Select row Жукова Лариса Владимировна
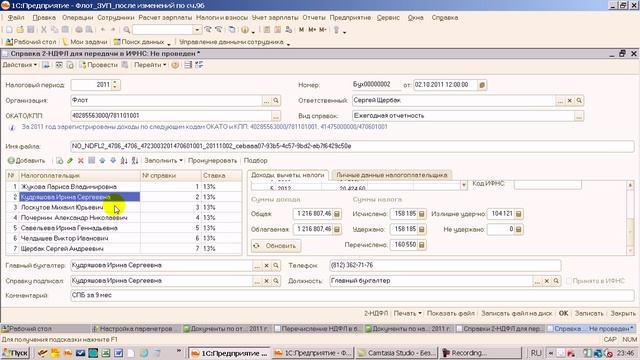Viewport: 640px width, 360px height. [124, 187]
